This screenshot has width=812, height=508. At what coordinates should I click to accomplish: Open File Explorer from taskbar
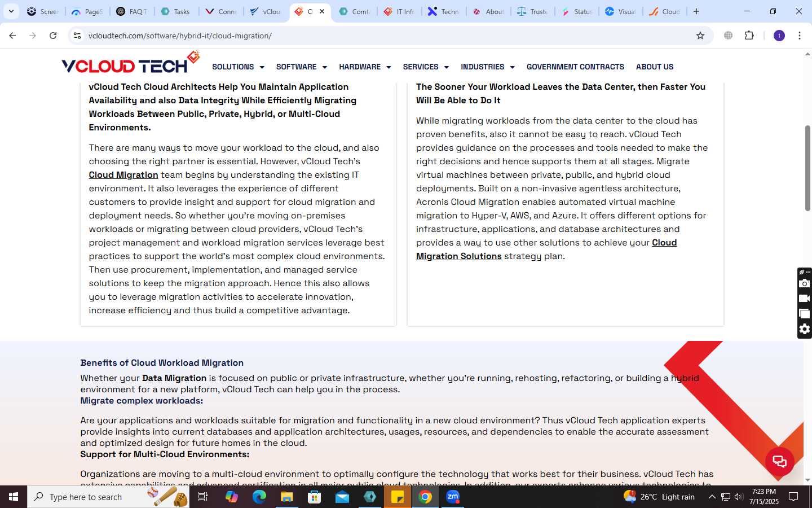(x=286, y=497)
